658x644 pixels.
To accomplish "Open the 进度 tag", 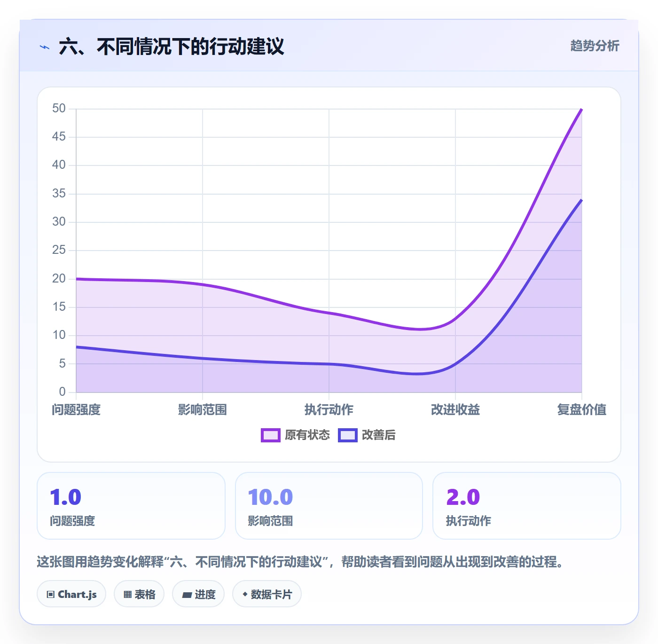I will (198, 594).
